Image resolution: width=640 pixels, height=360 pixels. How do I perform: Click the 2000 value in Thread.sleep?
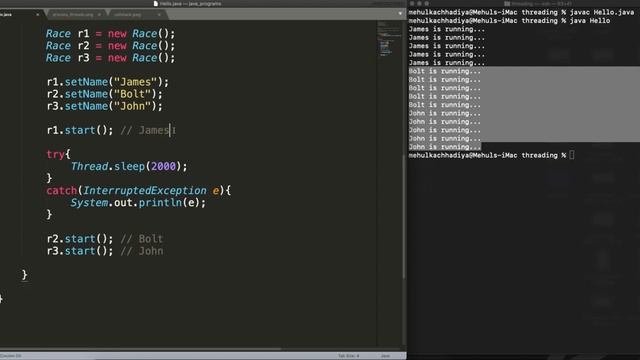coord(163,166)
